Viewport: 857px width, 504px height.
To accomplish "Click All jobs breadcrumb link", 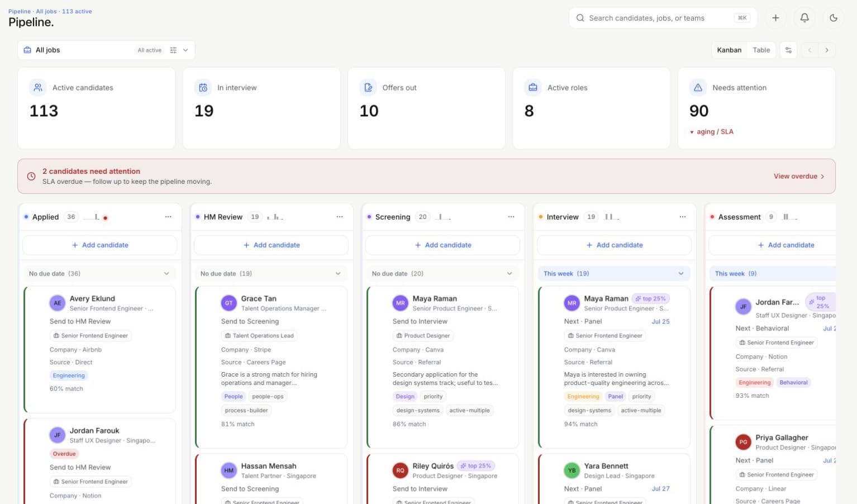I will (46, 11).
